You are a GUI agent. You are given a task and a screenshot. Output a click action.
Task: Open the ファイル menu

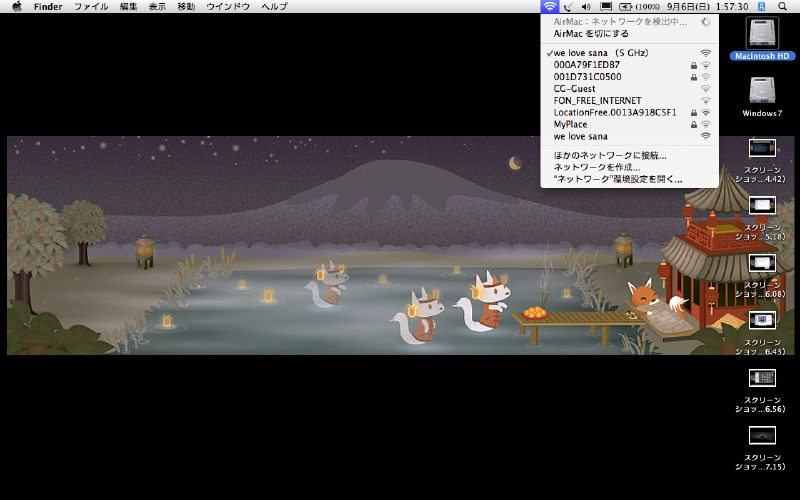(91, 7)
